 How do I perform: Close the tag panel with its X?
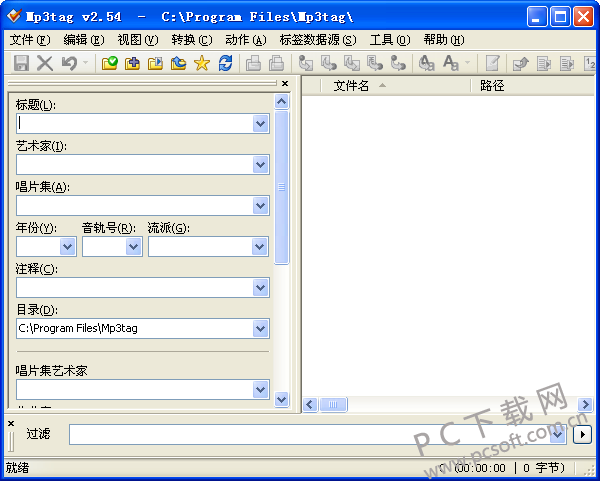[285, 83]
